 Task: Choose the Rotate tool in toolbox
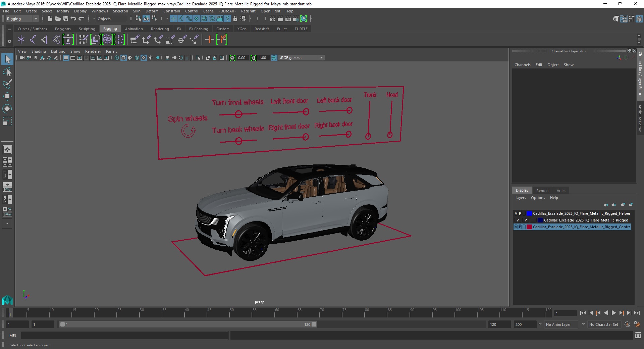click(7, 108)
